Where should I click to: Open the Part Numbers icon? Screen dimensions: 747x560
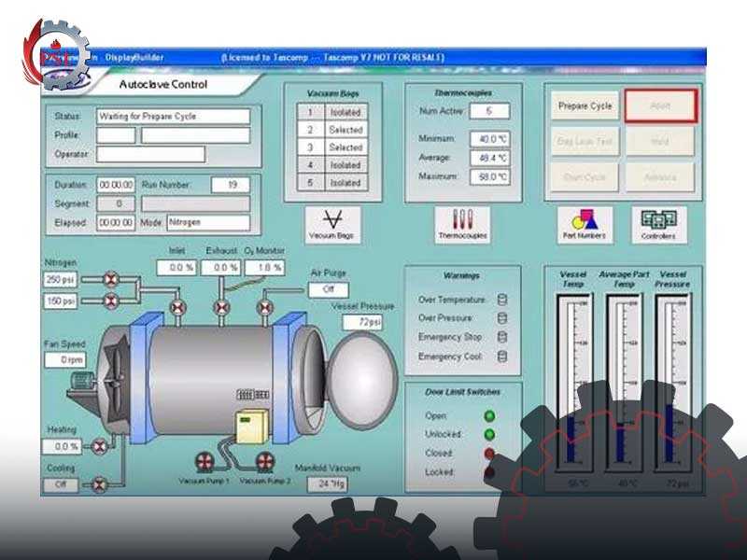(x=585, y=224)
